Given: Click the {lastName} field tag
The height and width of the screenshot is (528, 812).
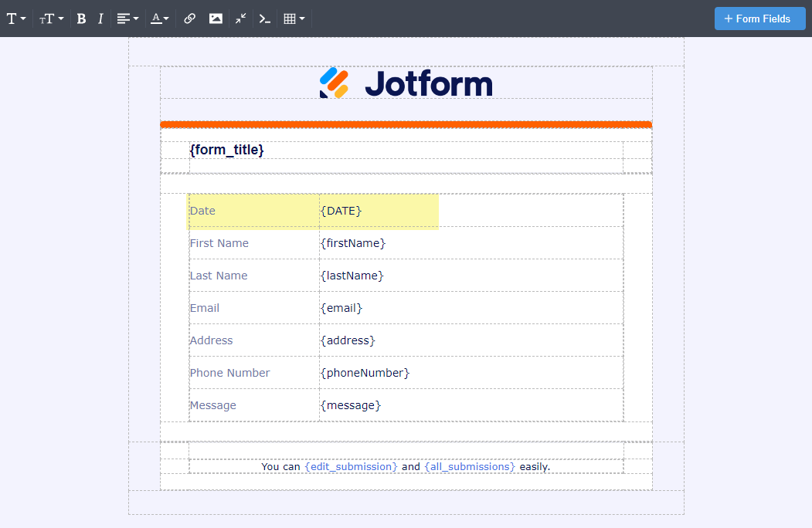Looking at the screenshot, I should pyautogui.click(x=352, y=276).
